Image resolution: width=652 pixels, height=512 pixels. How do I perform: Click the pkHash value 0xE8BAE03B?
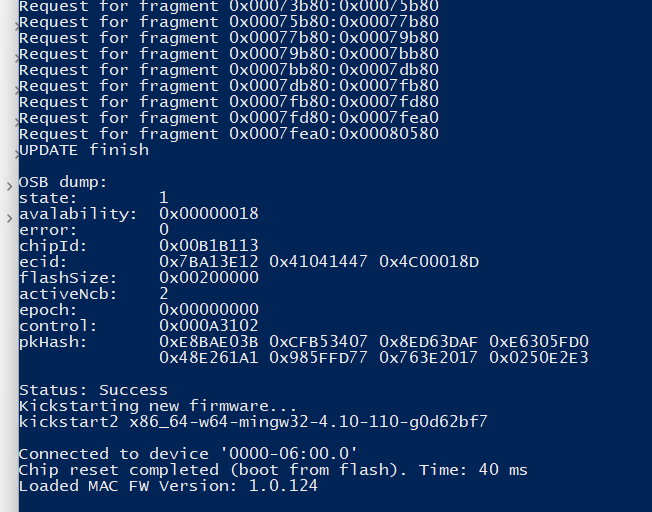[x=209, y=342]
